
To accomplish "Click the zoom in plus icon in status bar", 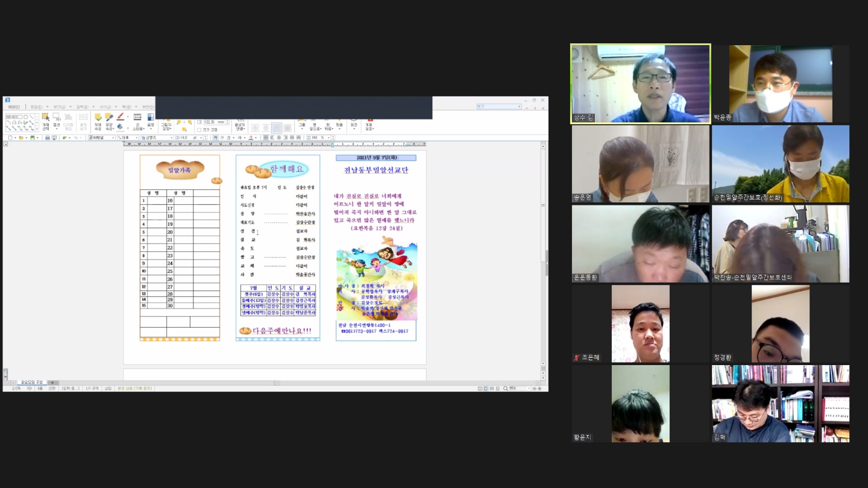I will [539, 389].
